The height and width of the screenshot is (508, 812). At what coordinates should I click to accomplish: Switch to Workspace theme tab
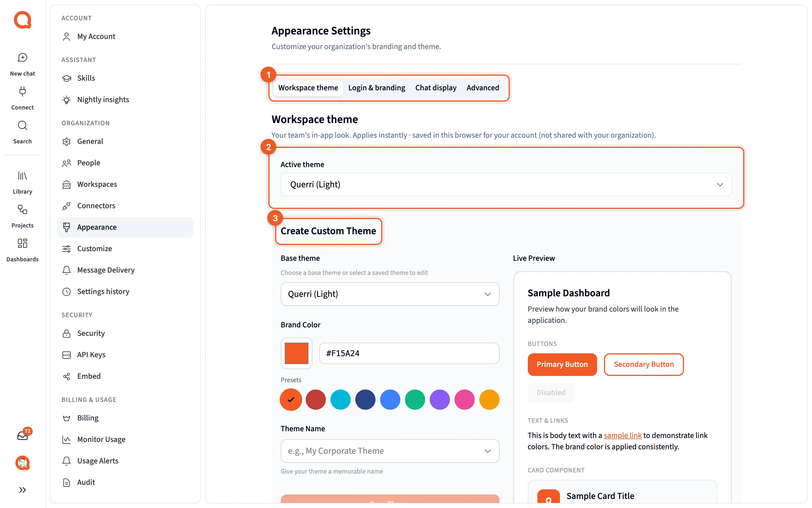tap(308, 88)
